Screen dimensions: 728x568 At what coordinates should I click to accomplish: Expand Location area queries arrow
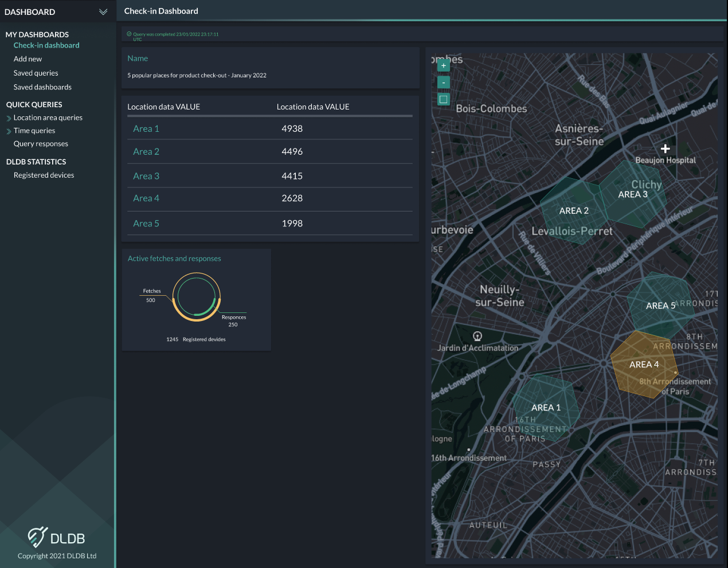tap(9, 118)
